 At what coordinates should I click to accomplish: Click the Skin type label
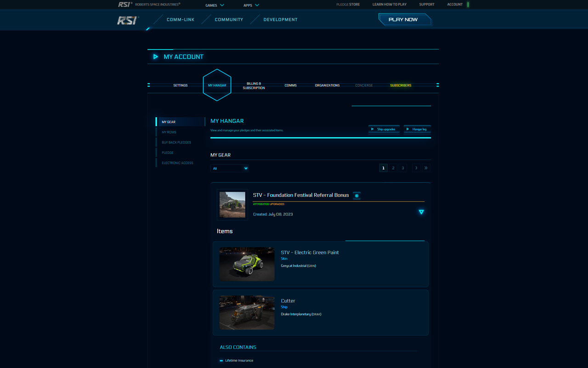pyautogui.click(x=284, y=259)
